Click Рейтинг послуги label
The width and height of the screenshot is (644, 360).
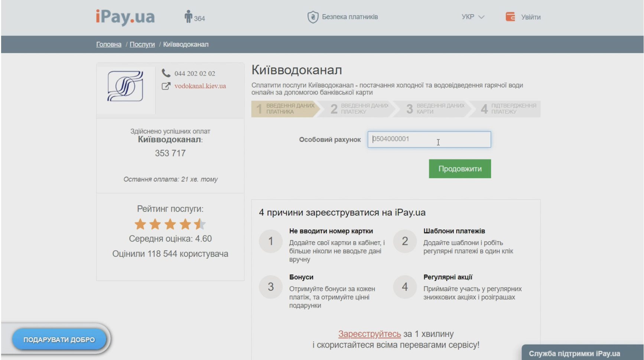click(x=170, y=209)
